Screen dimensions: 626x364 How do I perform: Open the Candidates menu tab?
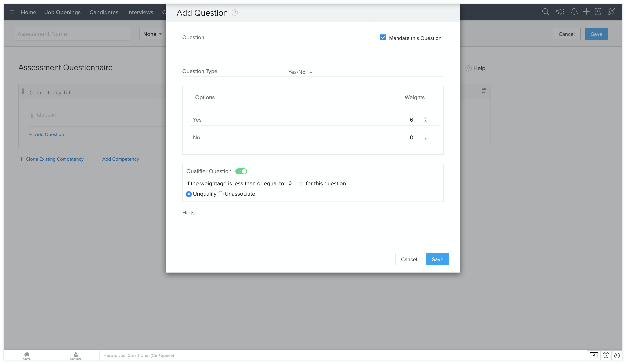pos(104,12)
